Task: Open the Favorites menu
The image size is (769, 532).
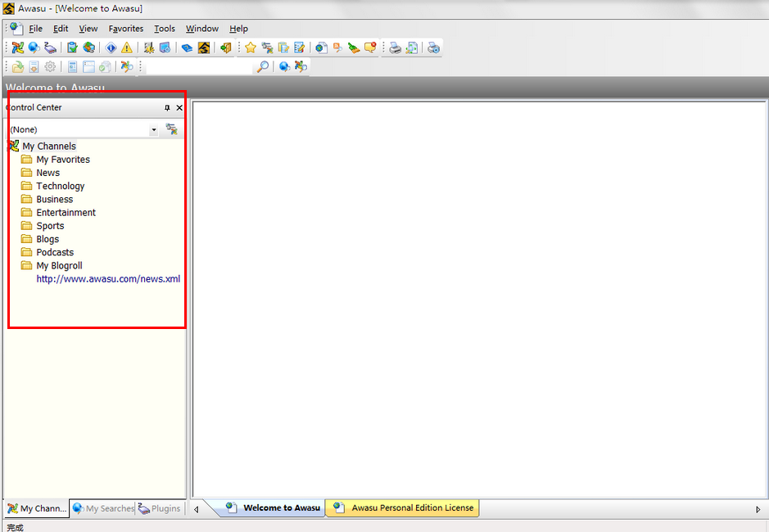Action: (125, 29)
